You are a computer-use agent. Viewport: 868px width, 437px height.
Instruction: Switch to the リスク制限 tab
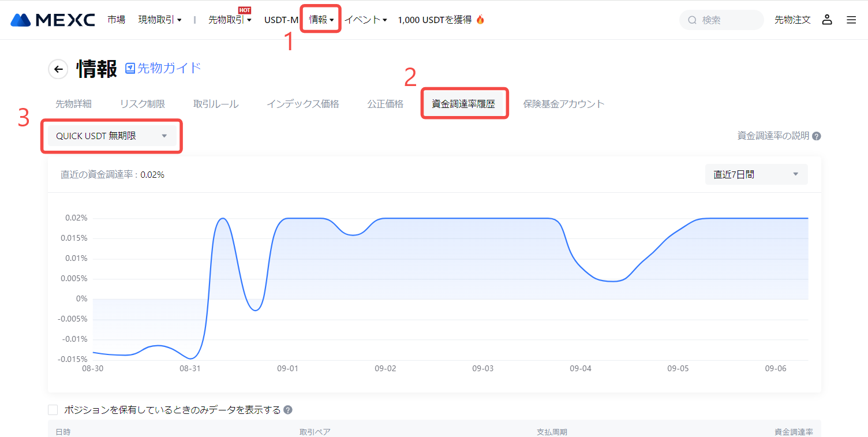click(143, 104)
